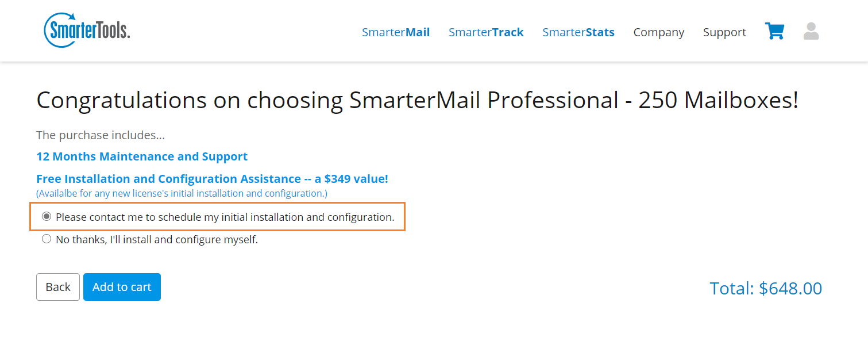Choose the radio circle for 'No thanks' option
Screen dimensions: 868x356
(47, 239)
